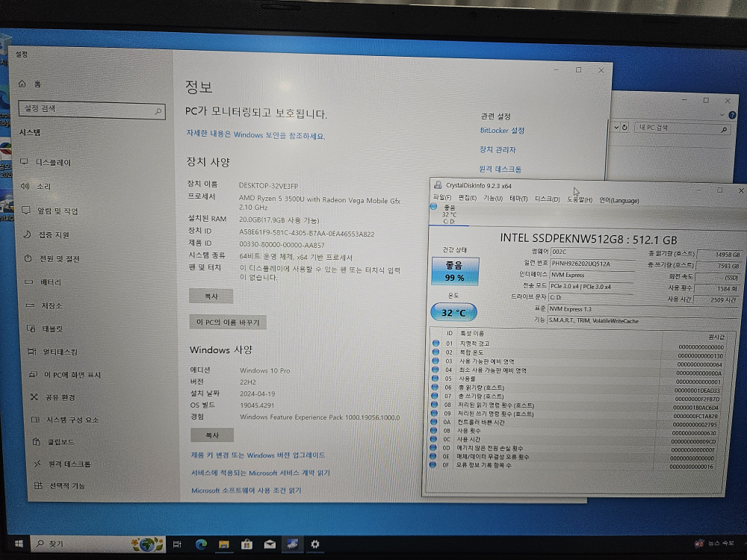Viewport: 747px width, 560px height.
Task: Open File Explorer from the taskbar
Action: coord(223,544)
